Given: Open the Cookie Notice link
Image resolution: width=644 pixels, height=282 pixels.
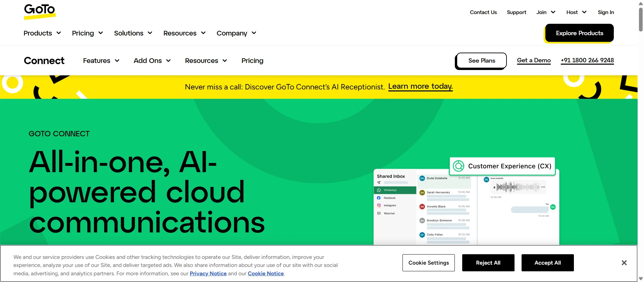Looking at the screenshot, I should point(266,274).
